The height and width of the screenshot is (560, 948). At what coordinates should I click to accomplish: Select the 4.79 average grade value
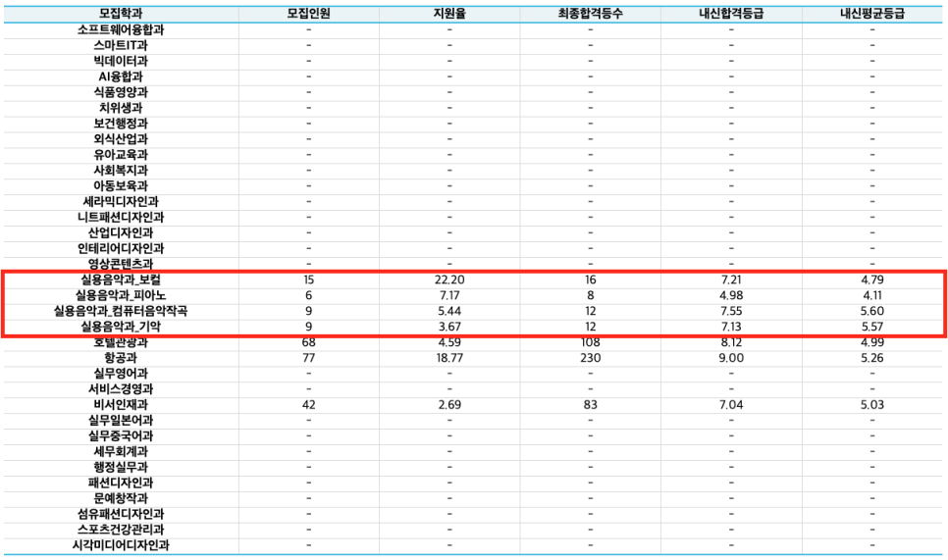(871, 280)
